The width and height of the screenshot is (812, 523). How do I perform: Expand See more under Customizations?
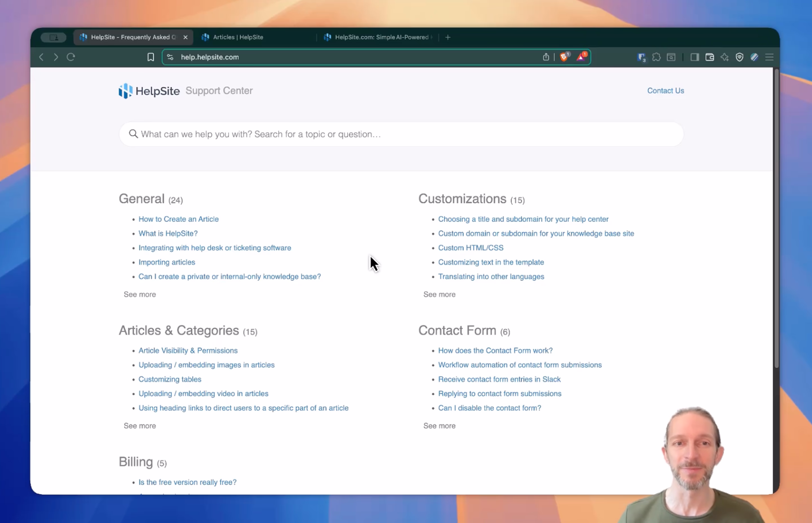(x=439, y=294)
